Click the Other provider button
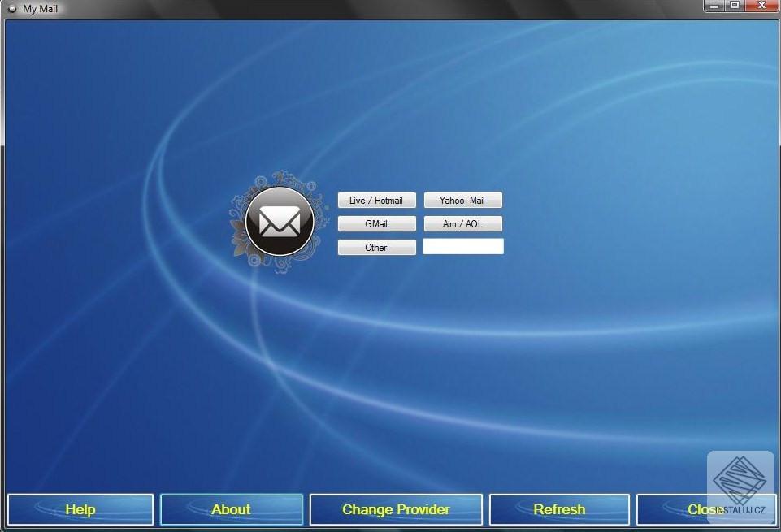781x532 pixels. coord(376,248)
